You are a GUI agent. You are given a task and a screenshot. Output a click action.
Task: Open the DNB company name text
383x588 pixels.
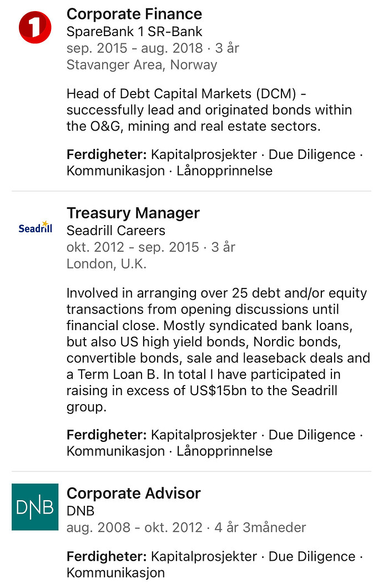80,511
